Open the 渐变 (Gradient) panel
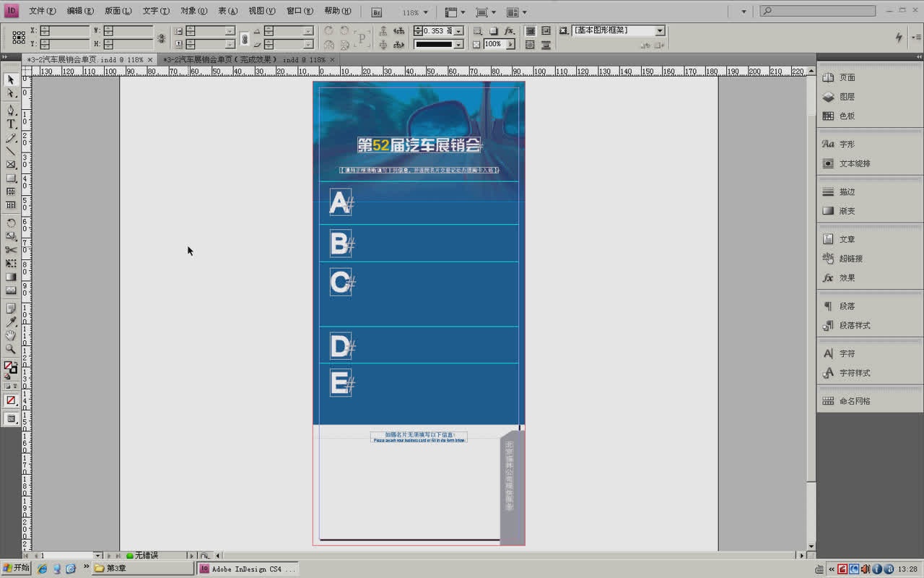The height and width of the screenshot is (578, 924). pyautogui.click(x=847, y=211)
